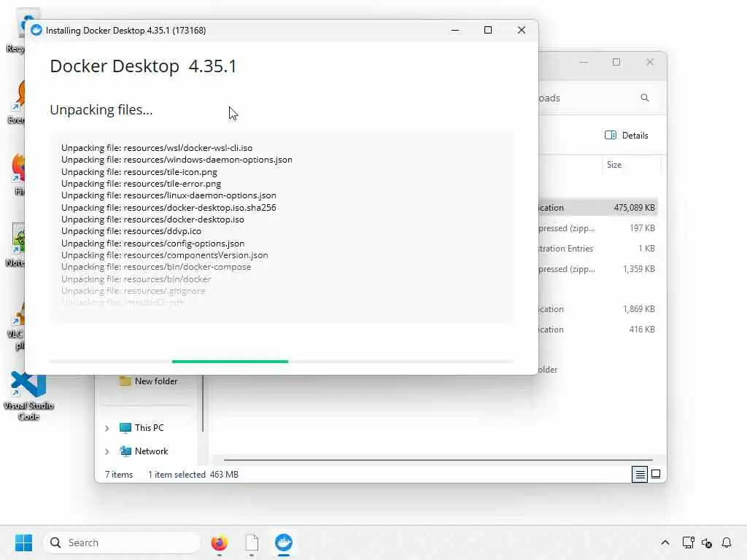Open the network display icon in tray
This screenshot has height=560, width=747.
tap(688, 542)
